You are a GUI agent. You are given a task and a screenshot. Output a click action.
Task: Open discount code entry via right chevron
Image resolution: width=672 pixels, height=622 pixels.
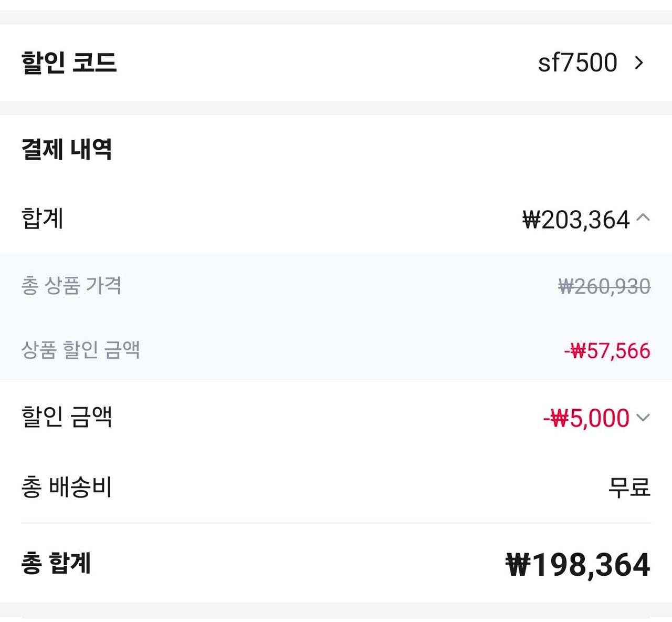[x=639, y=63]
